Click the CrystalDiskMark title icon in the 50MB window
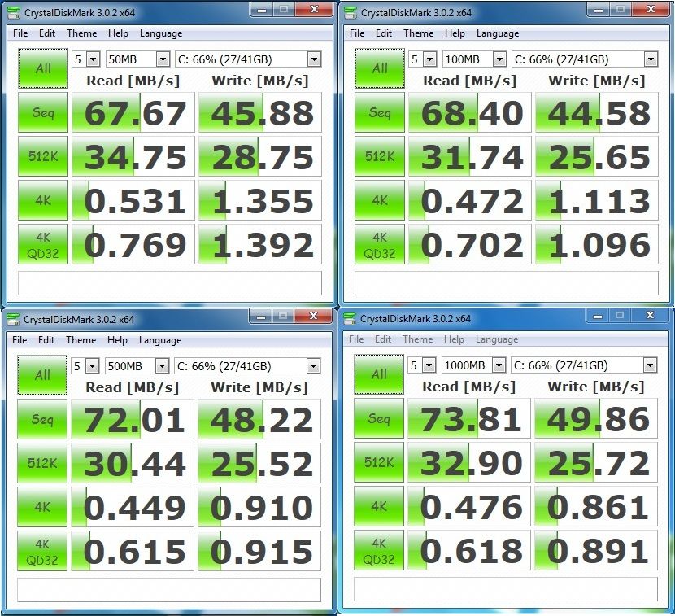Viewport: 675px width, 616px height. point(14,12)
